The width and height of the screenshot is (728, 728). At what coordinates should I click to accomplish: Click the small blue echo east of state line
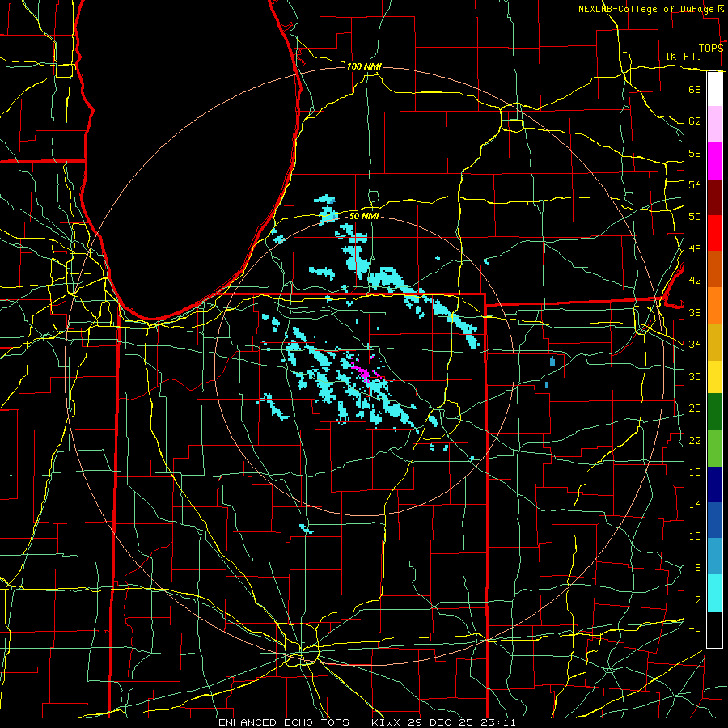coord(552,362)
